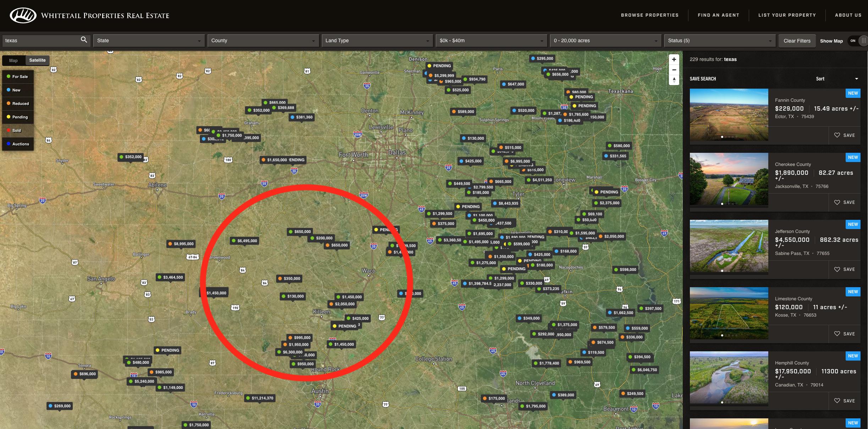
Task: Toggle Sold legend filter
Action: tap(18, 130)
